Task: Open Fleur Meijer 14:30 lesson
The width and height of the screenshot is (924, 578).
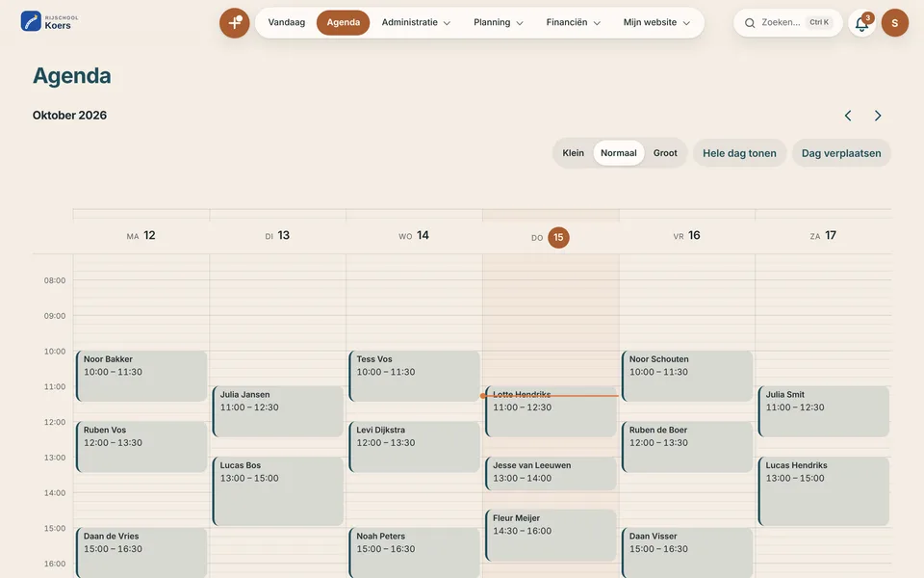Action: point(551,536)
